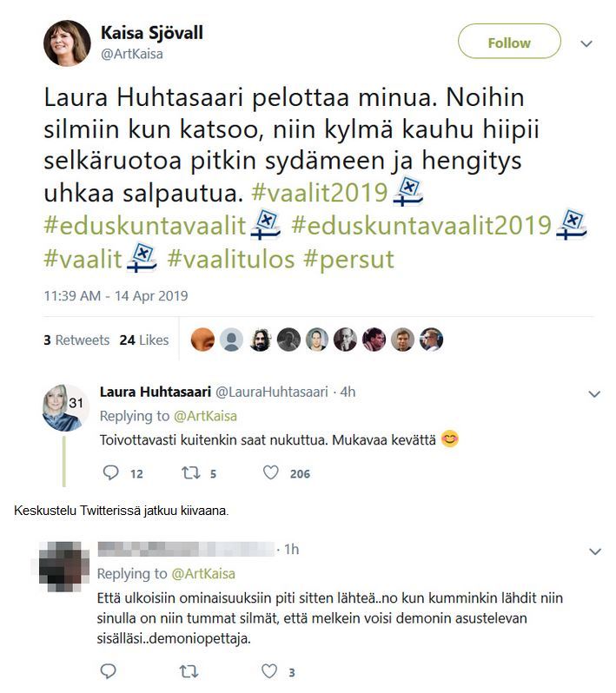The width and height of the screenshot is (616, 693).
Task: Like the blurred user's reply
Action: coord(269,671)
